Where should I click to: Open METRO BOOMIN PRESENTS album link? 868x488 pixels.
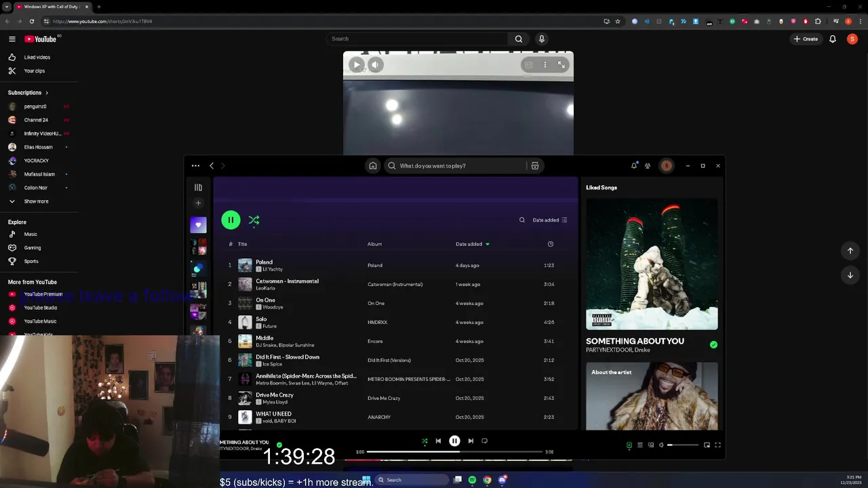point(409,379)
